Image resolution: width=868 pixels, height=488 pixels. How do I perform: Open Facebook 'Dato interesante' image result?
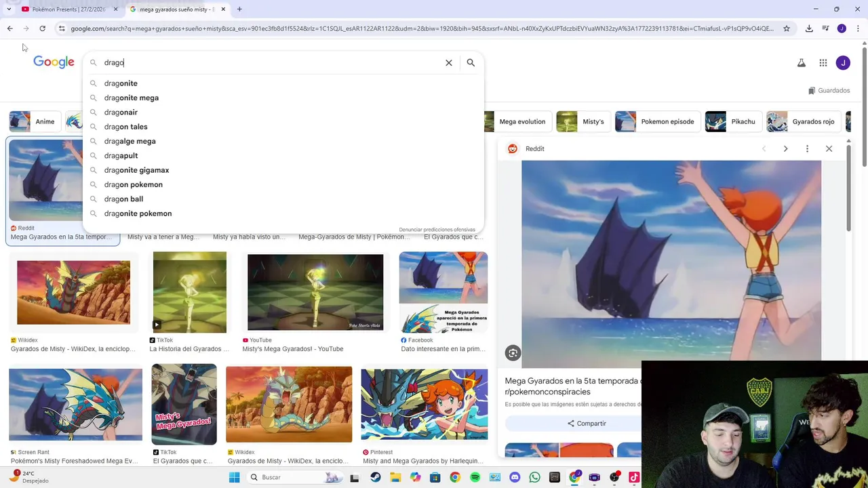(443, 292)
